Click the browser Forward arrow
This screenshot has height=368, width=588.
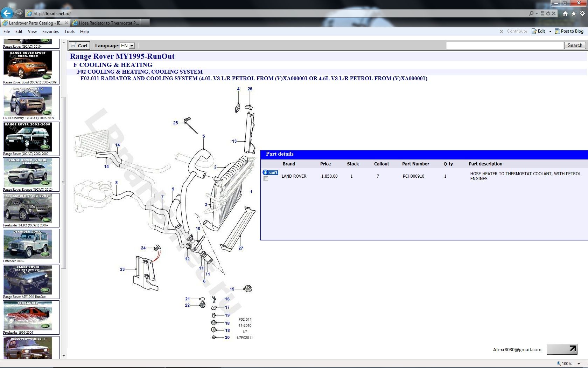pos(19,13)
